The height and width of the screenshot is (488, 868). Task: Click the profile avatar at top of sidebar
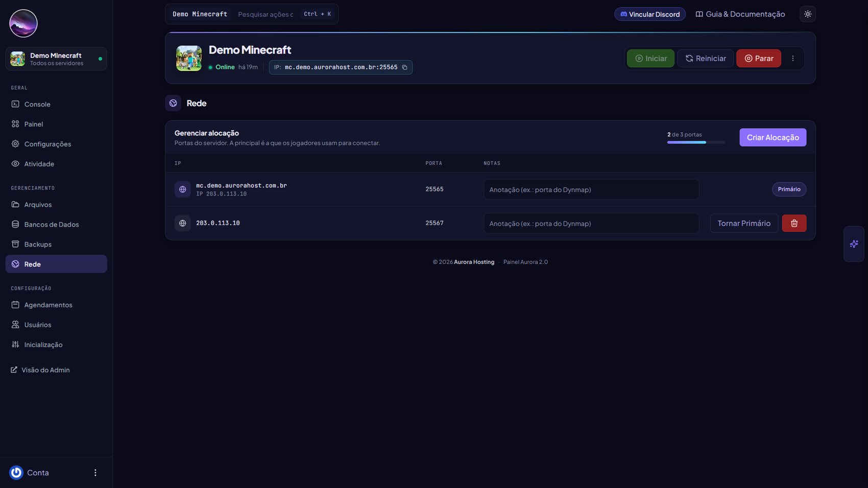tap(23, 23)
